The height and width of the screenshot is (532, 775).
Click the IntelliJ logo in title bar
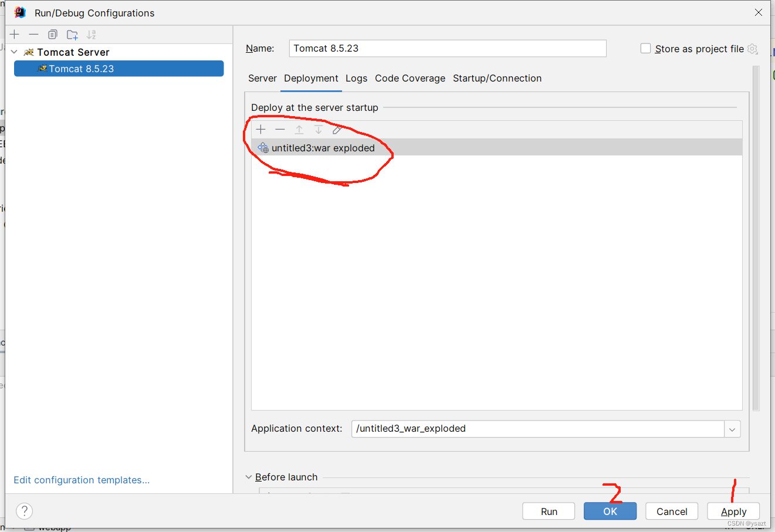20,12
